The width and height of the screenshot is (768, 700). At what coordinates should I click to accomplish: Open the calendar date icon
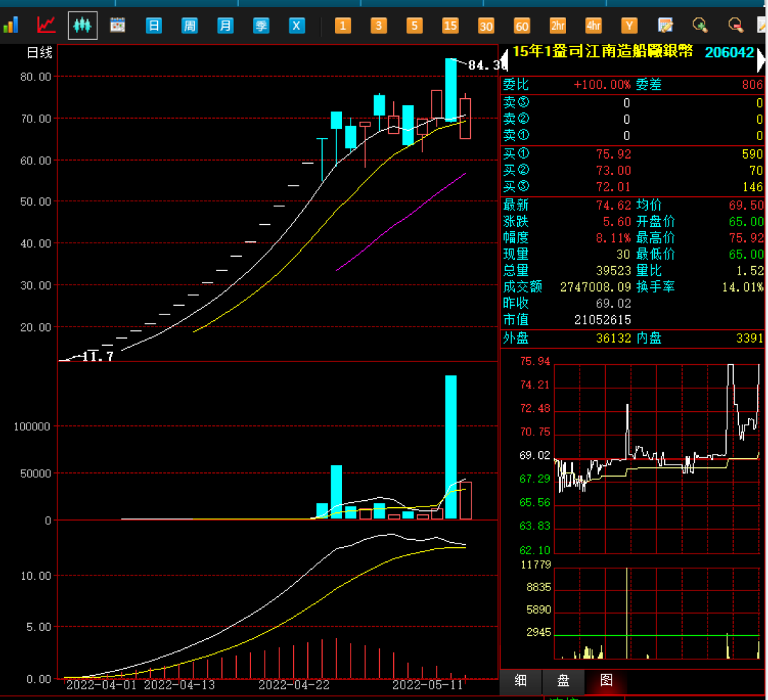[117, 25]
